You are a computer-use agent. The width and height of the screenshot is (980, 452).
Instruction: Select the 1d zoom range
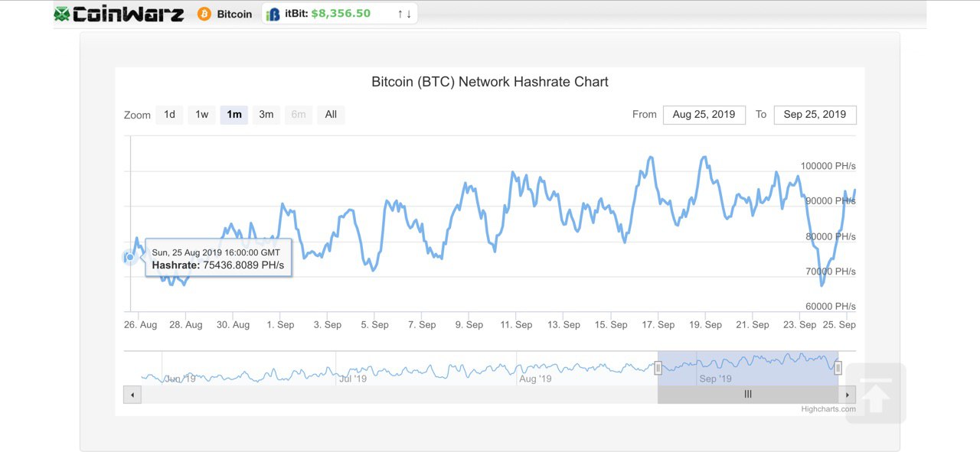tap(169, 115)
